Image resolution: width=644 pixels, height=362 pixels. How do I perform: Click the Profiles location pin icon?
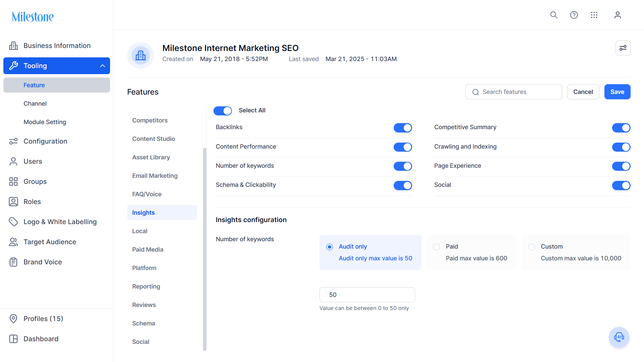pyautogui.click(x=13, y=319)
